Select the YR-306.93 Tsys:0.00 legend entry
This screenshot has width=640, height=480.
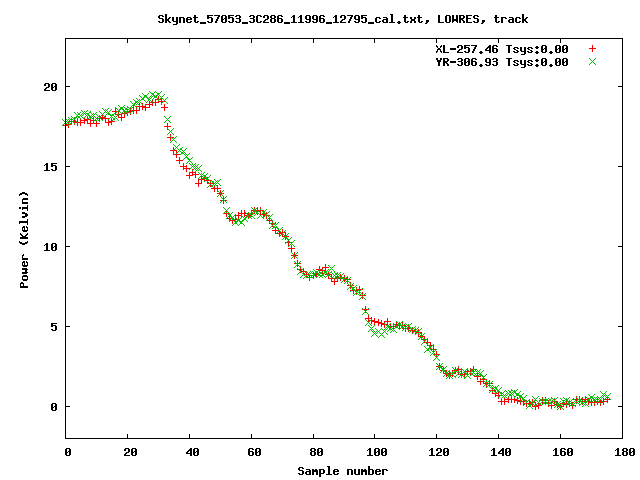click(502, 62)
